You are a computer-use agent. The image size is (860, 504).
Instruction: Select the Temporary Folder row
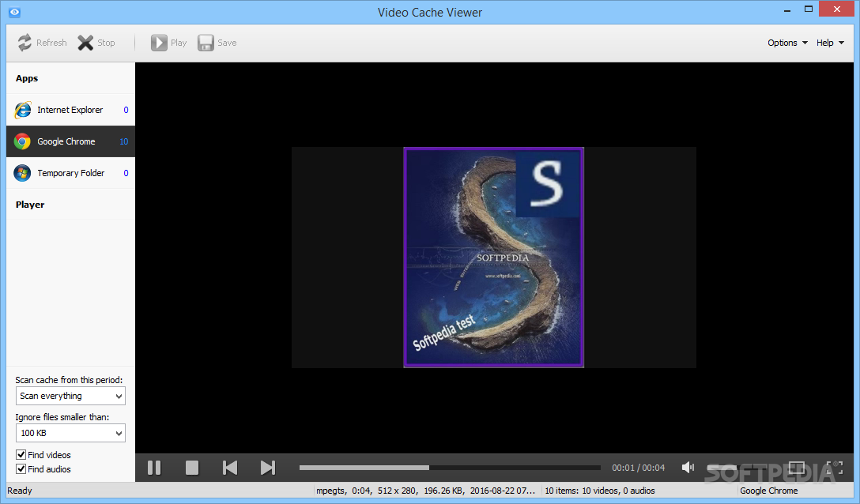coord(71,173)
